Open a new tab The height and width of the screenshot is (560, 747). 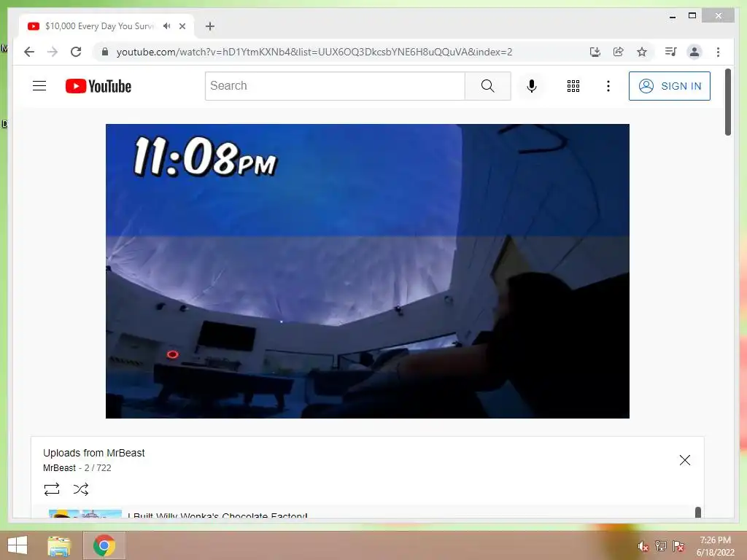(x=210, y=26)
